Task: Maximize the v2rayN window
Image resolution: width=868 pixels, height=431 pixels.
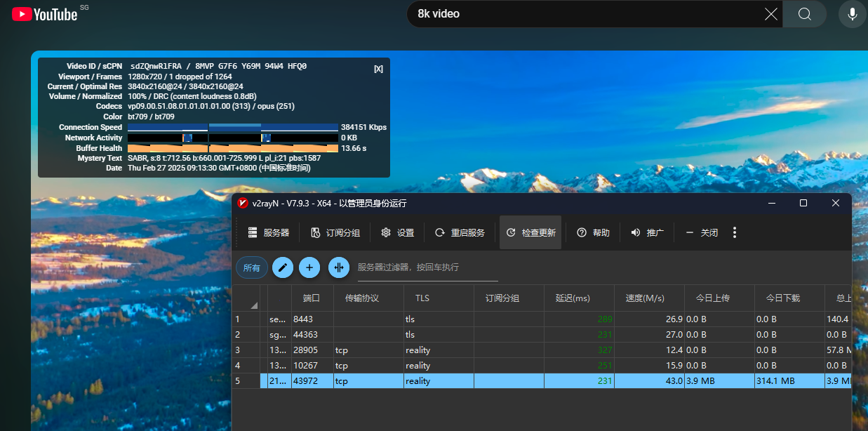Action: (x=803, y=203)
